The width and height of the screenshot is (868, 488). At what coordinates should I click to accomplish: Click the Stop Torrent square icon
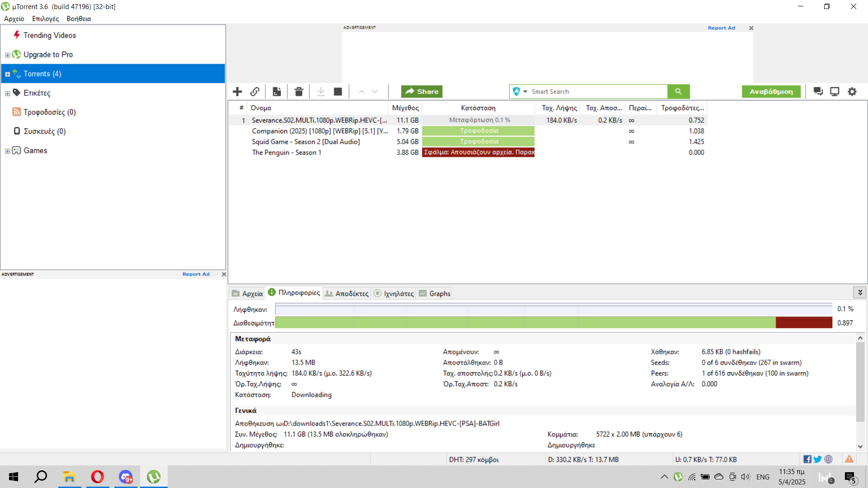coord(338,92)
